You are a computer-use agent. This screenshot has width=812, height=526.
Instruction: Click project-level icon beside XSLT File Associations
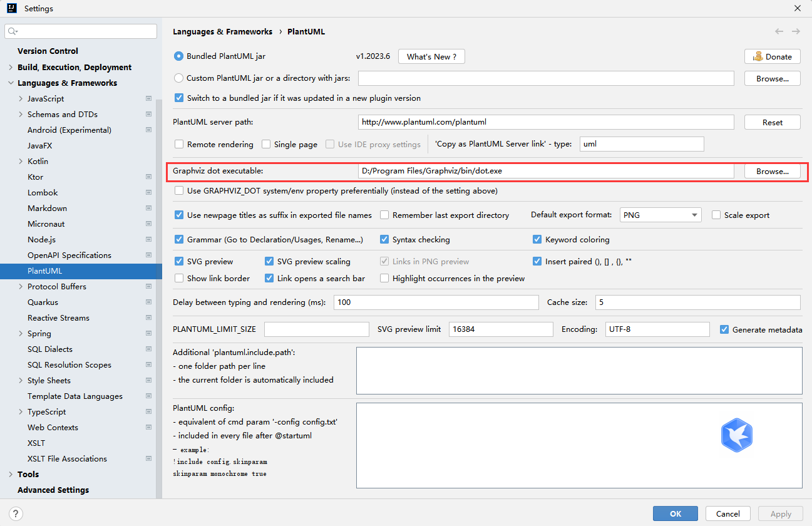pyautogui.click(x=148, y=459)
